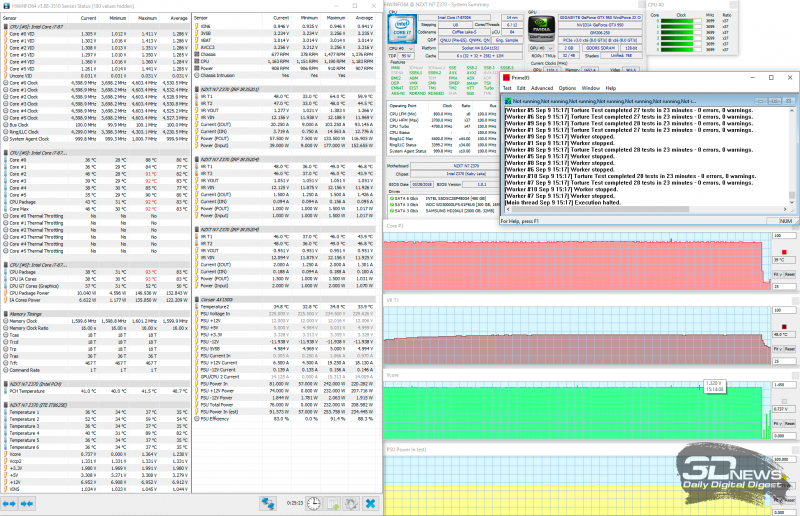Click the PCH Temperature sensor row icon
The height and width of the screenshot is (516, 800).
6,391
